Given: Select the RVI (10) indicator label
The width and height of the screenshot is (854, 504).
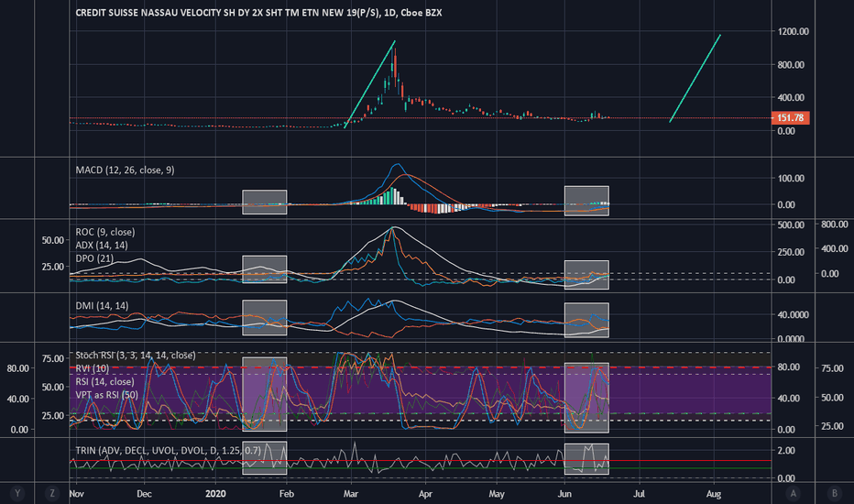Looking at the screenshot, I should point(92,368).
